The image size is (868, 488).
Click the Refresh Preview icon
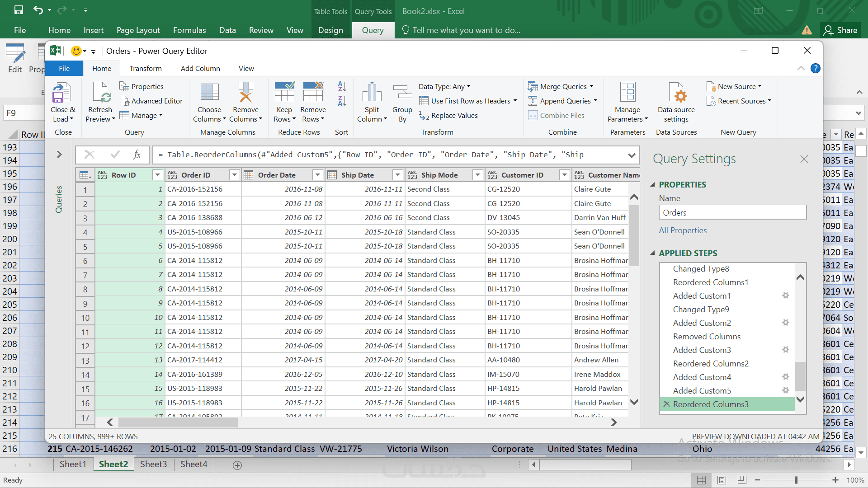pyautogui.click(x=100, y=93)
